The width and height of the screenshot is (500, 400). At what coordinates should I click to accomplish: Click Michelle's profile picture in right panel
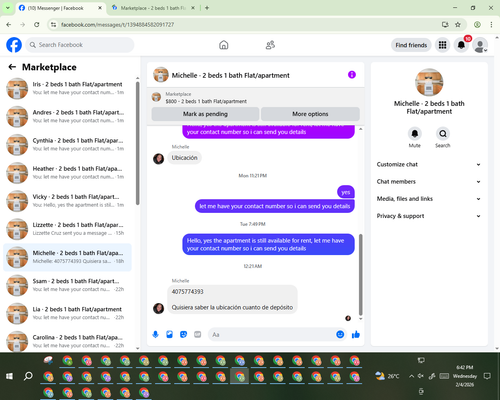429,82
